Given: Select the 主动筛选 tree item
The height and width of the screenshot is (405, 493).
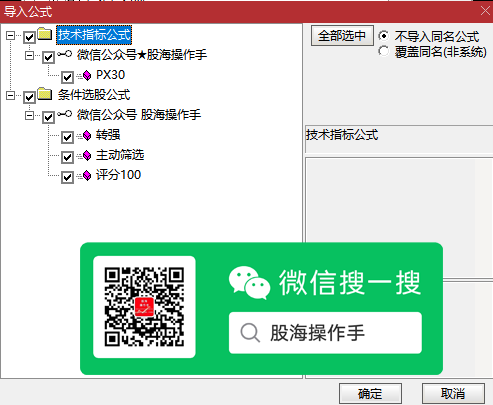Looking at the screenshot, I should coord(120,155).
